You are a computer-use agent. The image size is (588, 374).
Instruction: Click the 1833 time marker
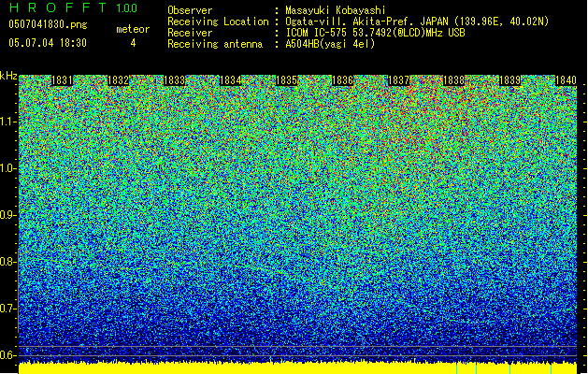pyautogui.click(x=175, y=80)
